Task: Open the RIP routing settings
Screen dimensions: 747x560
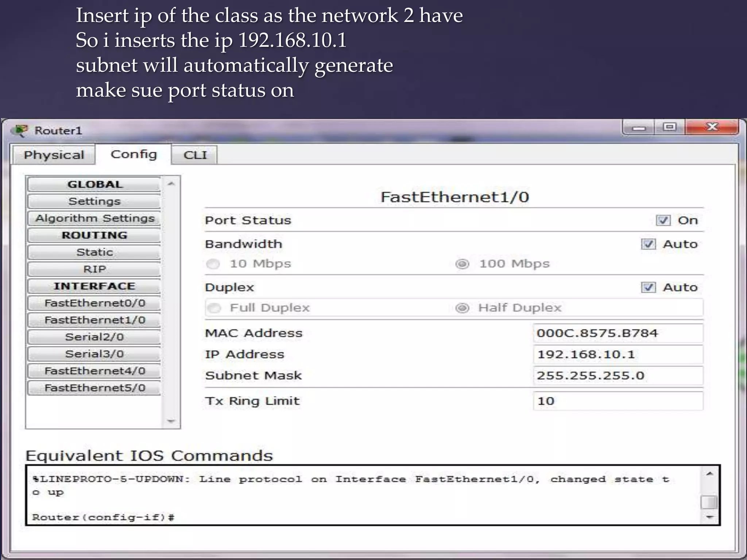Action: tap(94, 269)
